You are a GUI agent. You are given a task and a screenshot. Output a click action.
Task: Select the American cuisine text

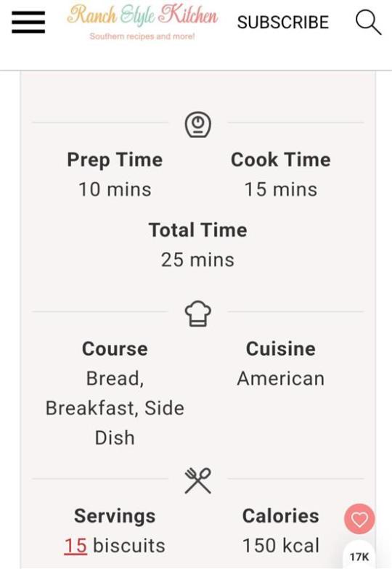coord(280,379)
